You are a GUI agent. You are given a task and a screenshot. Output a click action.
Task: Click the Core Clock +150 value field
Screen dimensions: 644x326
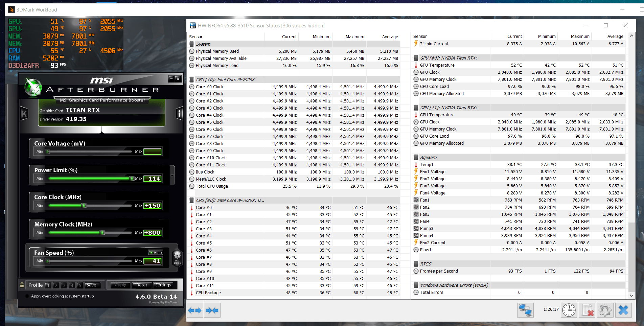click(x=153, y=206)
